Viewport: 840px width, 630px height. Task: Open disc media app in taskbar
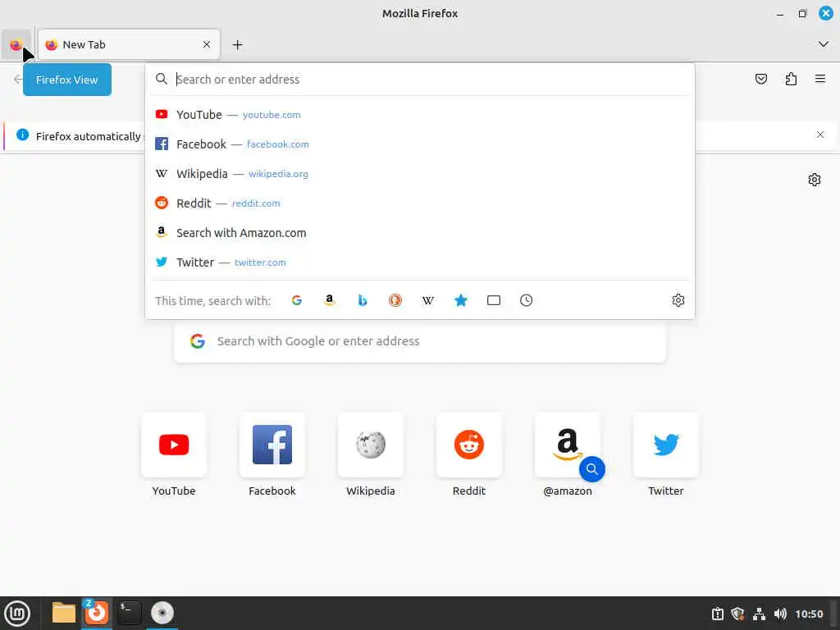tap(162, 613)
